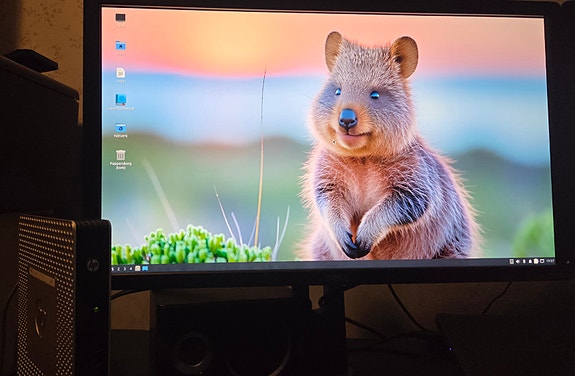
Task: Open the trash bin desktop icon
Action: click(120, 155)
